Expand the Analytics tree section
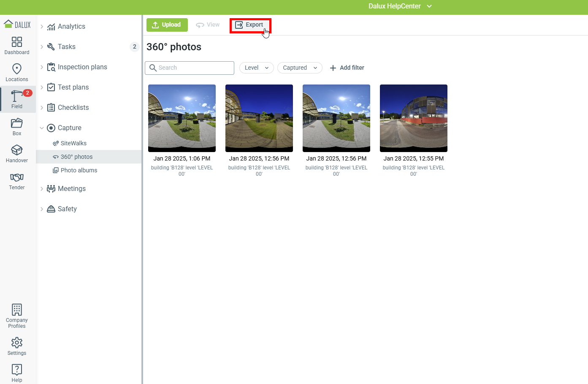 coord(42,27)
